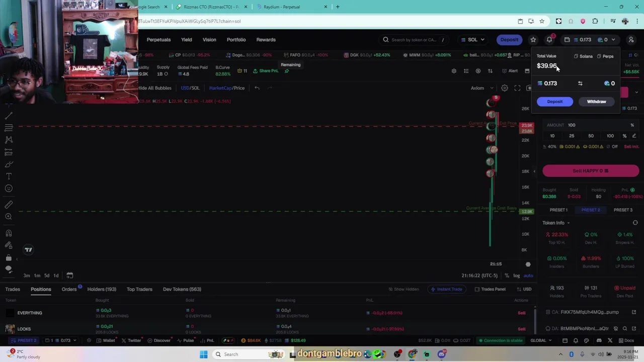Viewport: 644px width, 362px height.
Task: Collapse the Token Info section
Action: [x=556, y=223]
